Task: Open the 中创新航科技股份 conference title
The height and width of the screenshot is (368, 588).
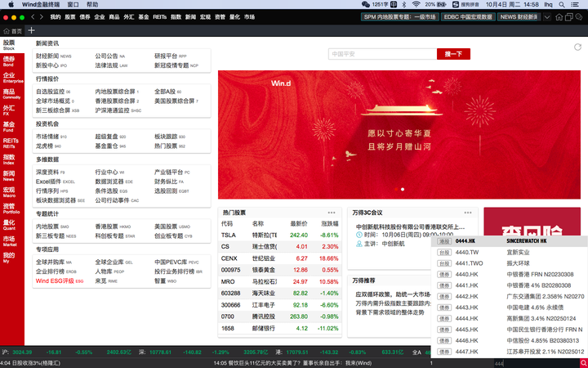Action: (410, 227)
